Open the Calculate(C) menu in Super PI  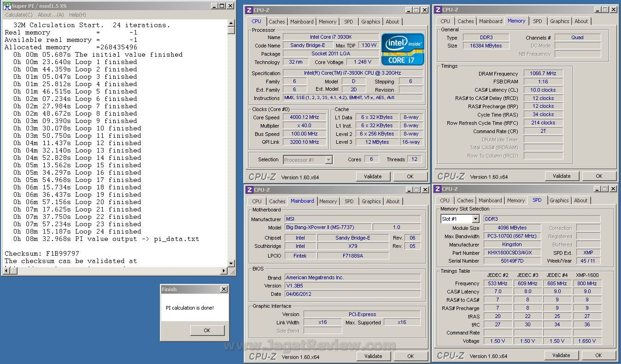tap(19, 15)
